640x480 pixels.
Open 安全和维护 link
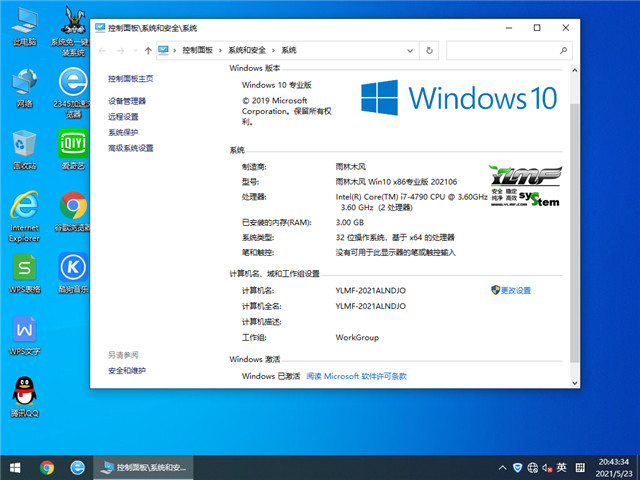click(127, 371)
